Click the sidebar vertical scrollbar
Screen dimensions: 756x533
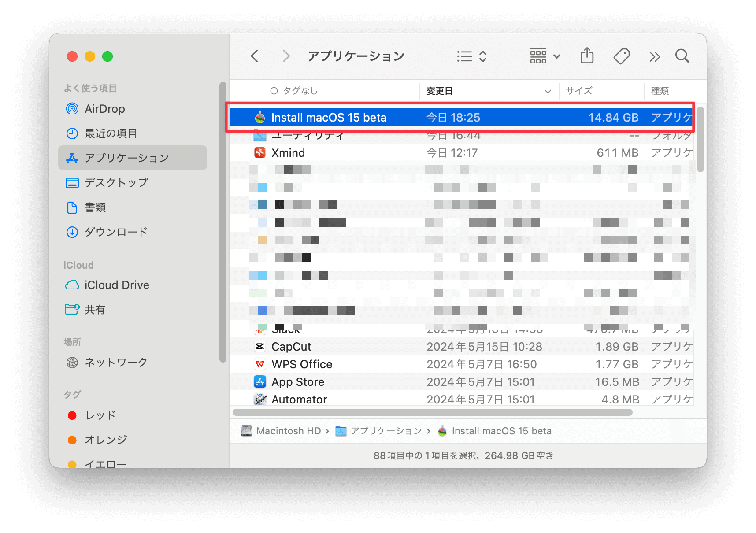223,222
